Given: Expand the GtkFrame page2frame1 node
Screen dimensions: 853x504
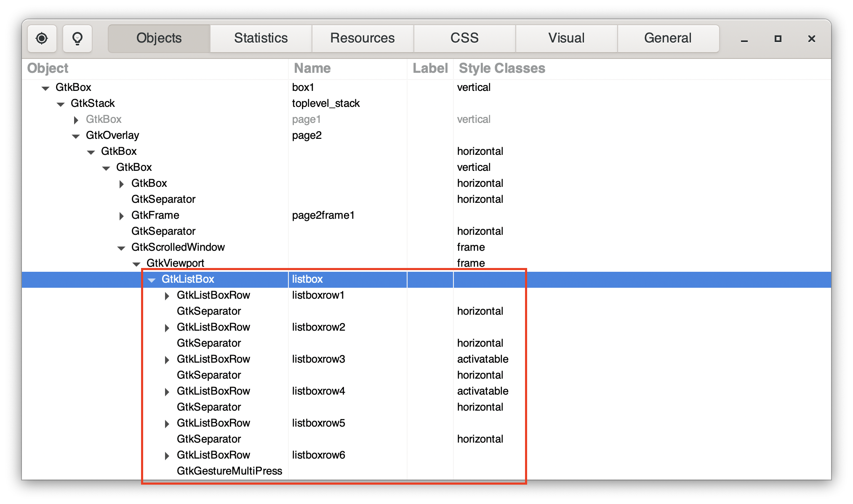Looking at the screenshot, I should (121, 216).
